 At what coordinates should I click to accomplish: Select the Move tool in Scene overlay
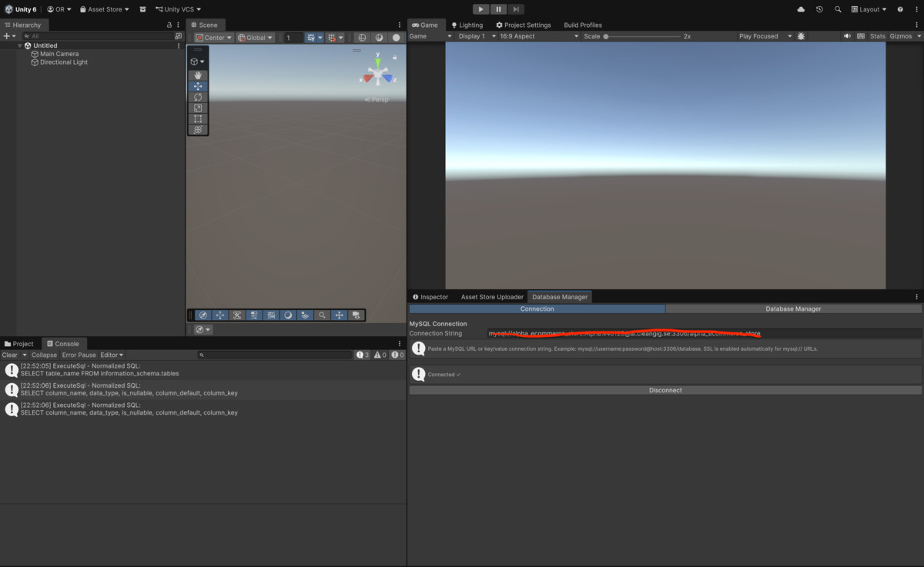pos(198,86)
